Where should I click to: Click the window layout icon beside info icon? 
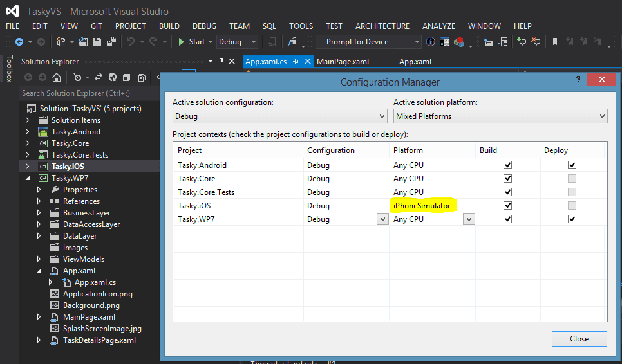445,42
